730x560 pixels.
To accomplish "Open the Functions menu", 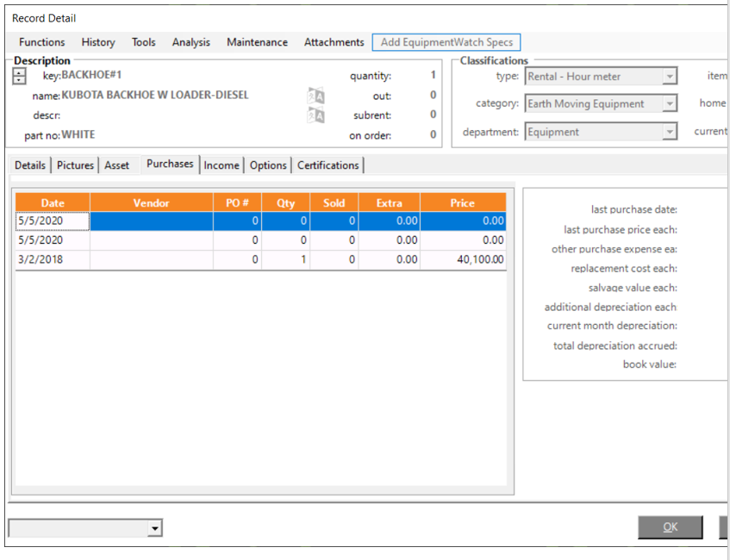I will tap(42, 42).
